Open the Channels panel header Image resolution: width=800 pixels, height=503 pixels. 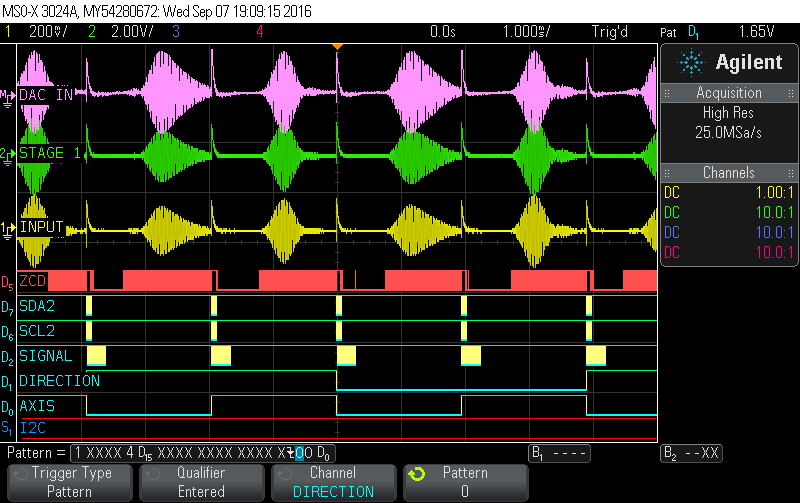[729, 172]
